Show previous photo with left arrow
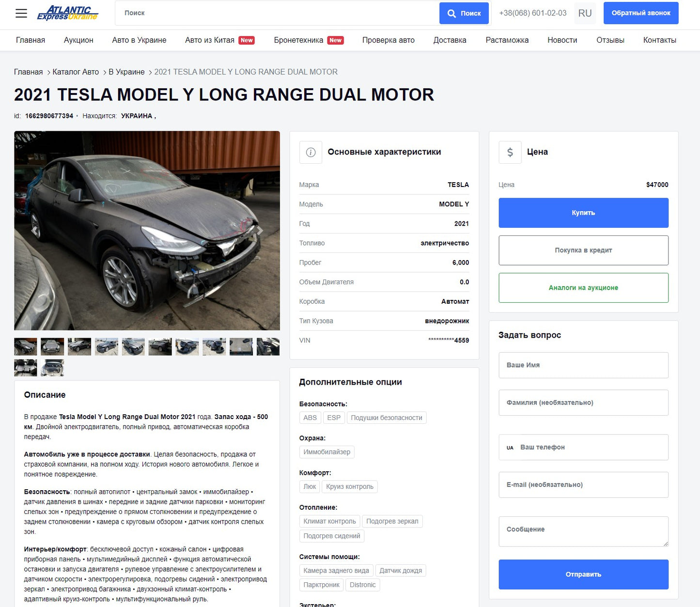The image size is (700, 607). pos(34,231)
